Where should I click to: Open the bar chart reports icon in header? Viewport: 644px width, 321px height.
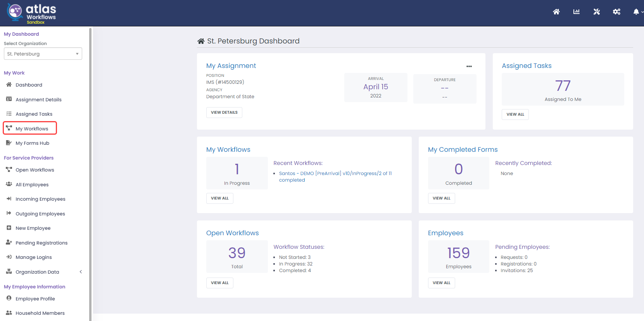(577, 12)
